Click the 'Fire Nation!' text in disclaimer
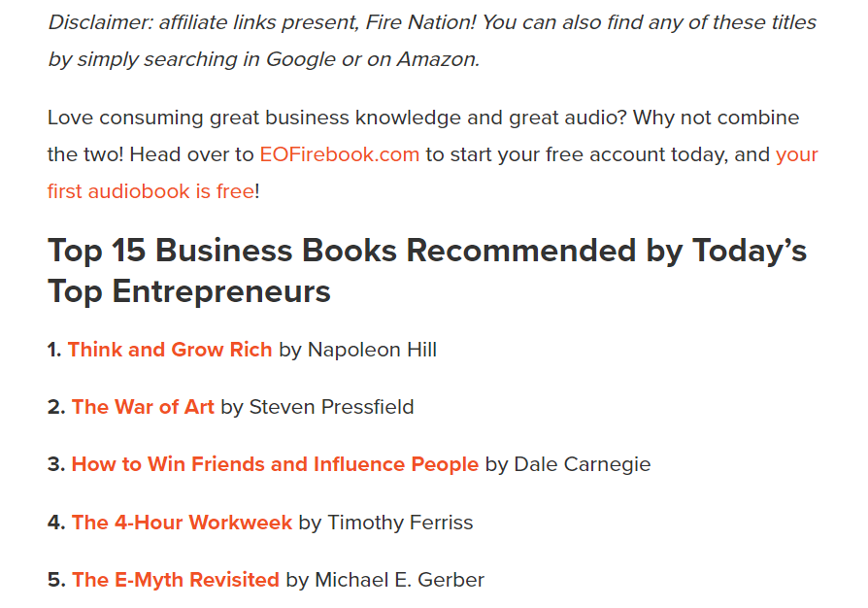 (x=420, y=22)
